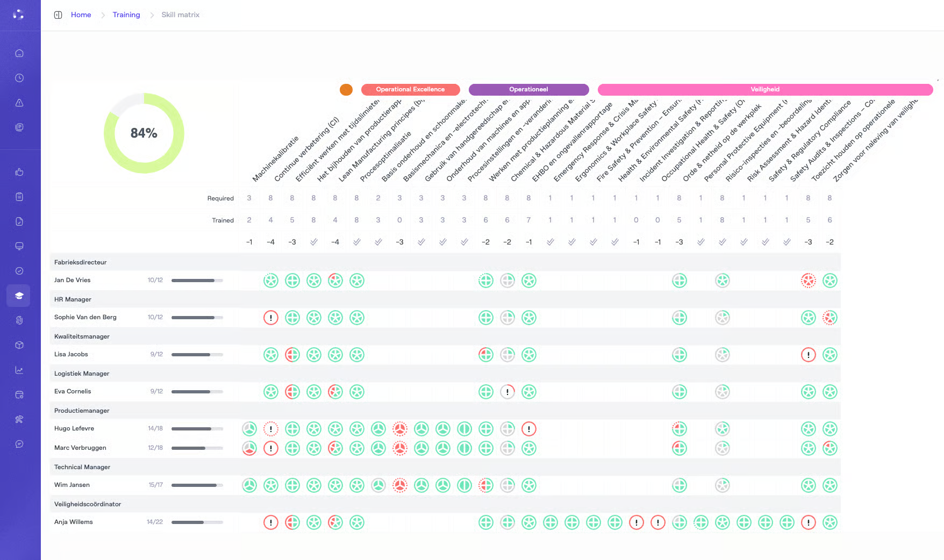The image size is (944, 560).
Task: Click the 3D box icon in the sidebar
Action: pos(19,345)
